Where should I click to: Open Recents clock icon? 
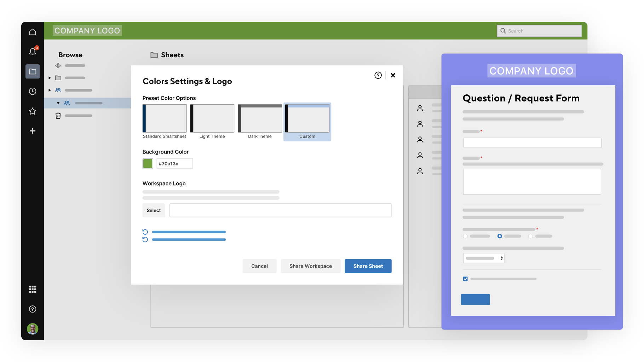click(x=33, y=91)
